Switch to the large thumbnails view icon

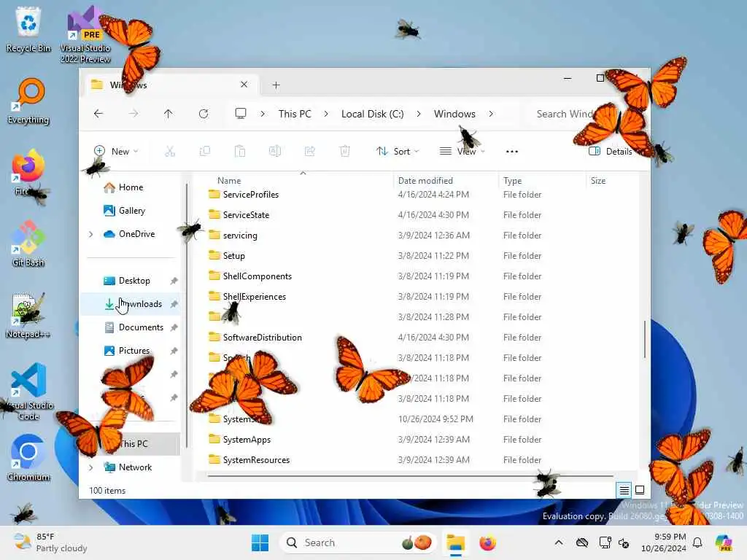point(640,490)
